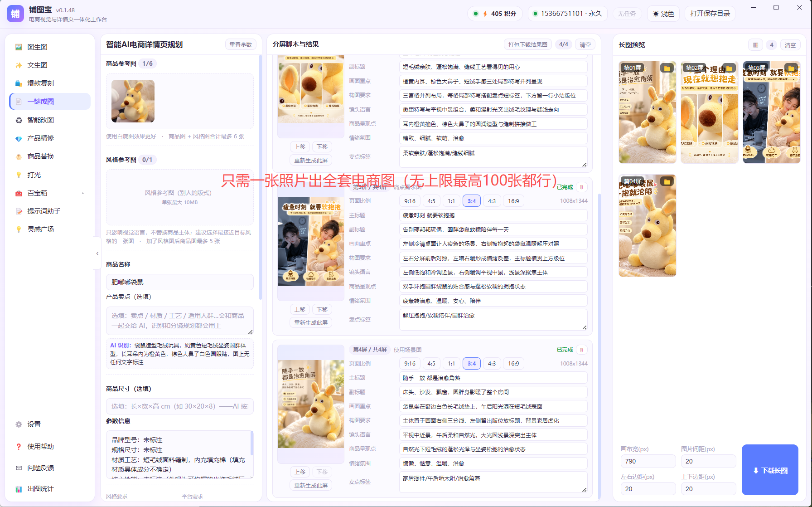Screen dimensions: 812x507
Task: Click 清空 in the 长图预览 panel
Action: point(790,45)
